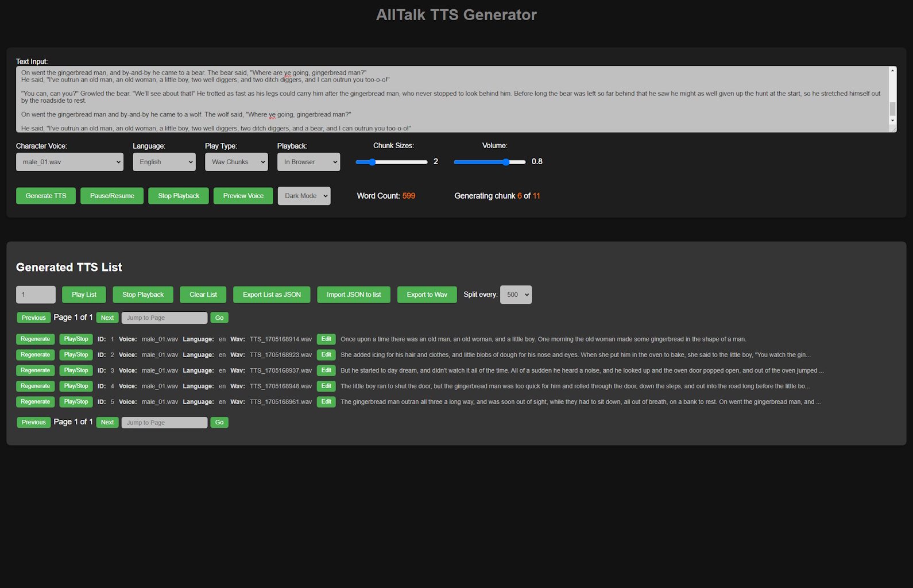913x588 pixels.
Task: Regenerate the TTS entry with ID 3
Action: [x=36, y=370]
